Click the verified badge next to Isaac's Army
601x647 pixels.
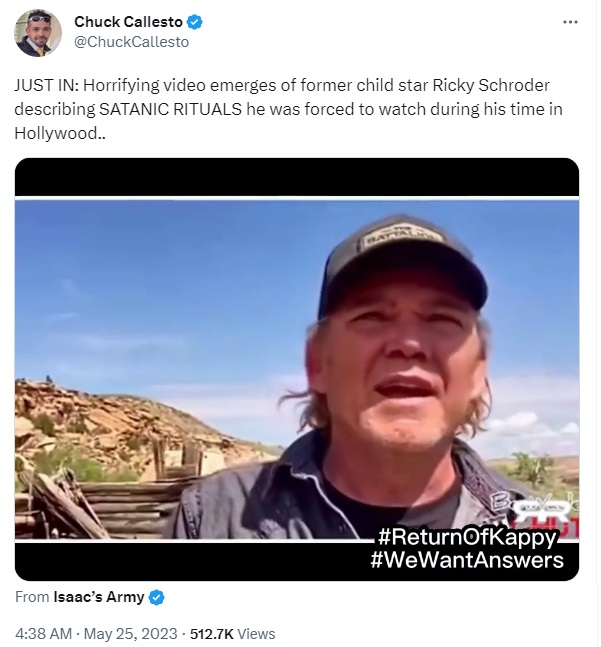(x=157, y=597)
